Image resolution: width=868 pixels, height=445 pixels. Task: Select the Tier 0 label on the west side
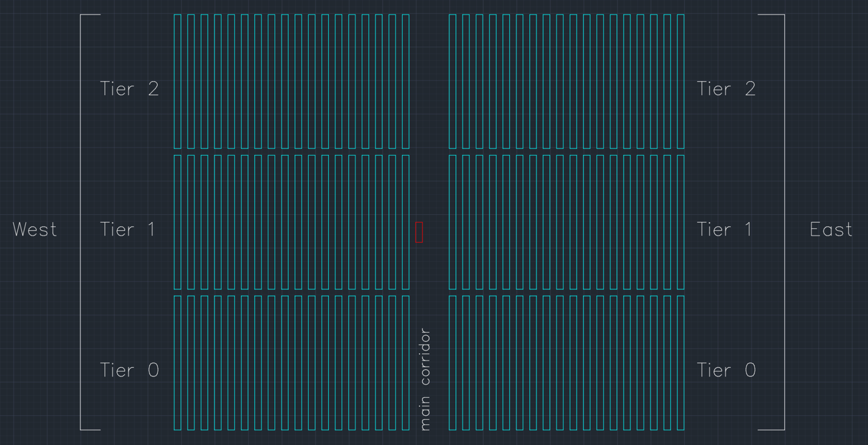click(129, 370)
